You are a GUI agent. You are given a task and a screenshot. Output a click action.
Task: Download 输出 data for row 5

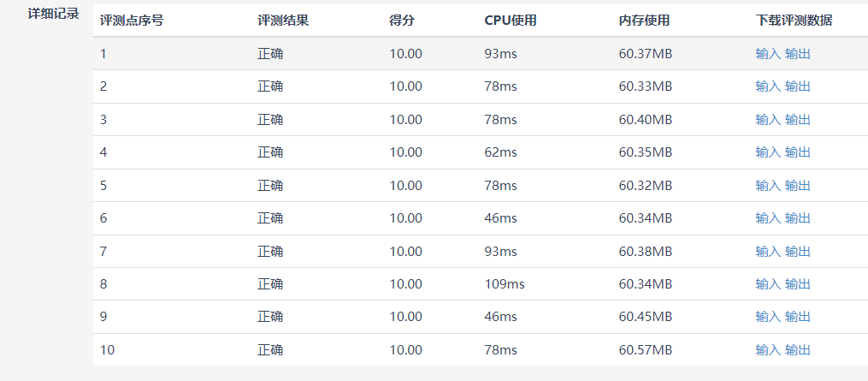pos(798,186)
